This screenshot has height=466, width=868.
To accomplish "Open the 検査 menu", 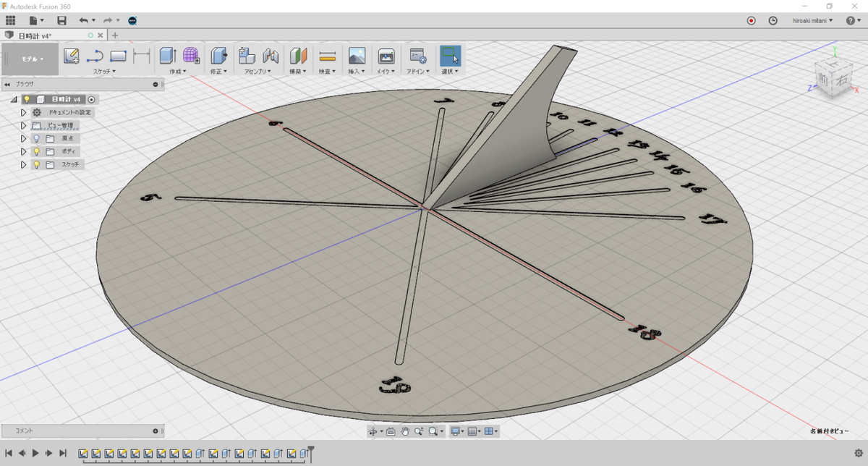I will coord(328,72).
